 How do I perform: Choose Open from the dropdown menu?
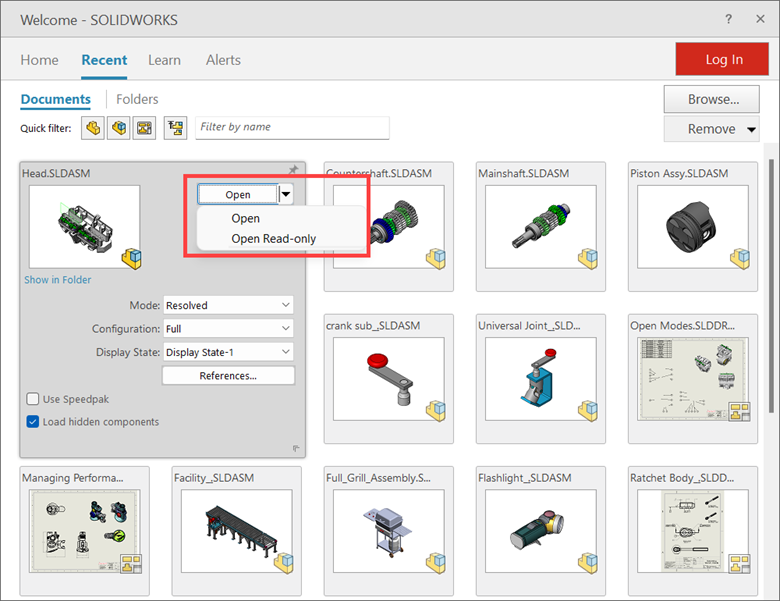click(245, 218)
